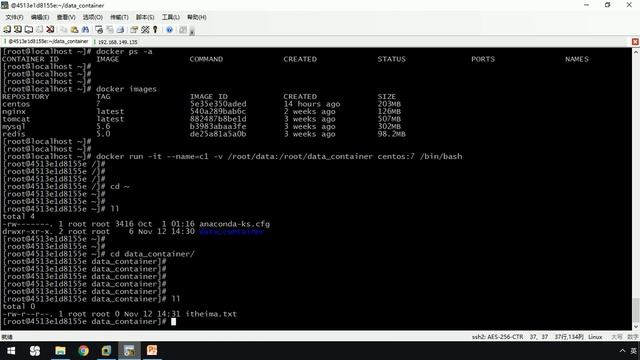The width and height of the screenshot is (640, 360).
Task: Click the black key Public Key icon
Action: coord(155,29)
